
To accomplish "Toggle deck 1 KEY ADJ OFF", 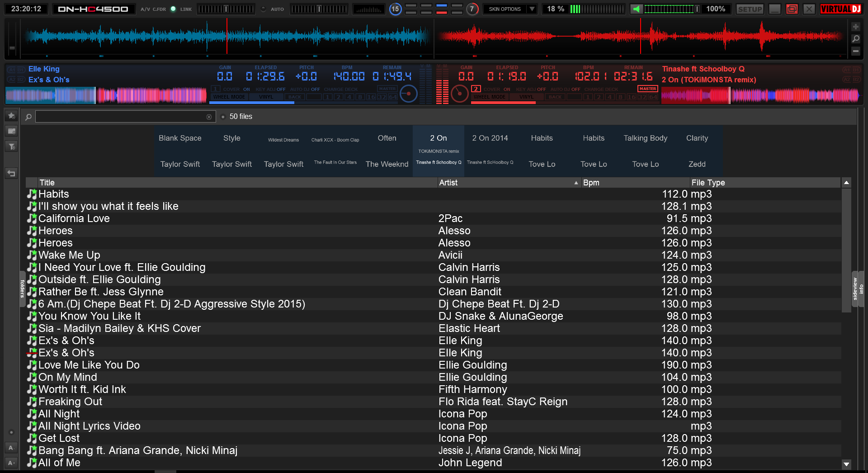I will [x=270, y=90].
